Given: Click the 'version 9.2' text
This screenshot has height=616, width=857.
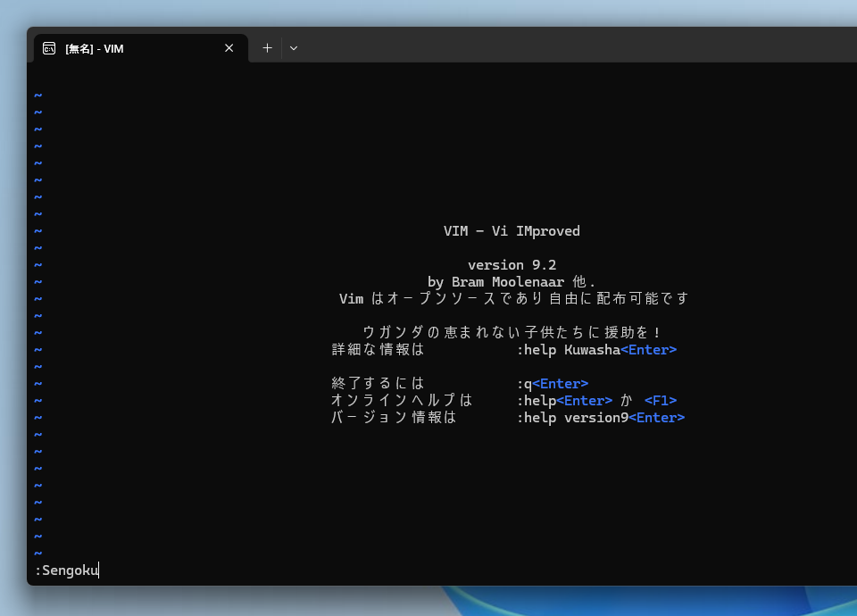Looking at the screenshot, I should tap(512, 265).
